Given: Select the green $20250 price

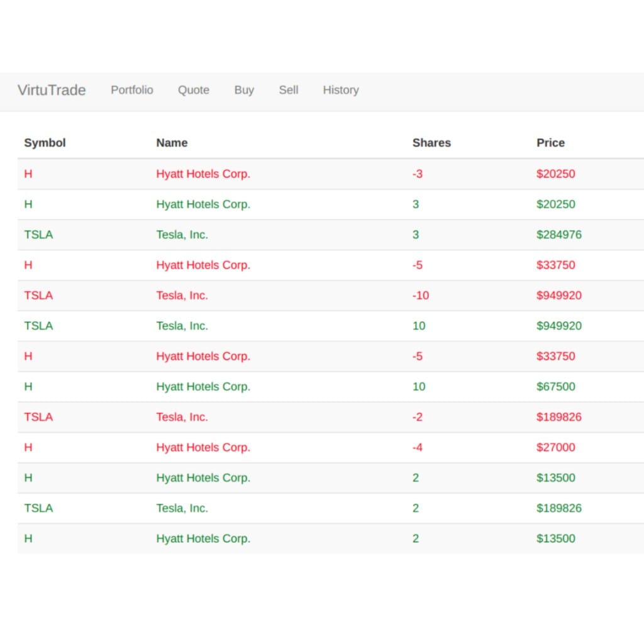Looking at the screenshot, I should [555, 204].
